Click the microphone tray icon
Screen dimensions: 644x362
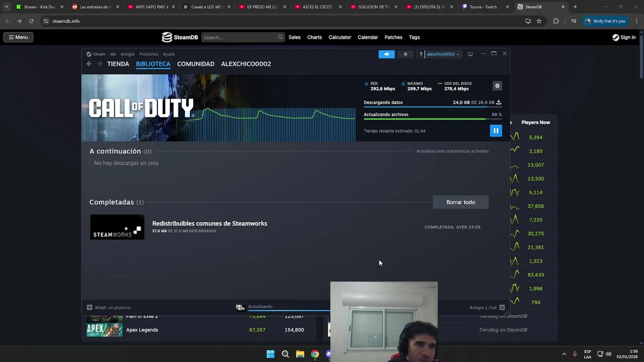click(x=575, y=354)
